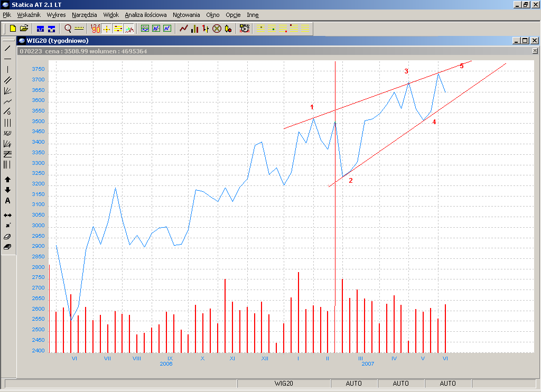Click the first AUTO status bar field

pyautogui.click(x=353, y=384)
